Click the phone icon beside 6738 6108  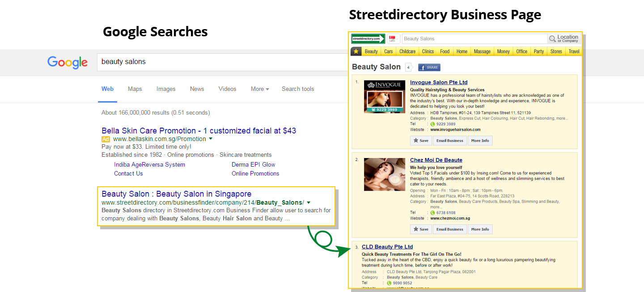click(x=432, y=213)
